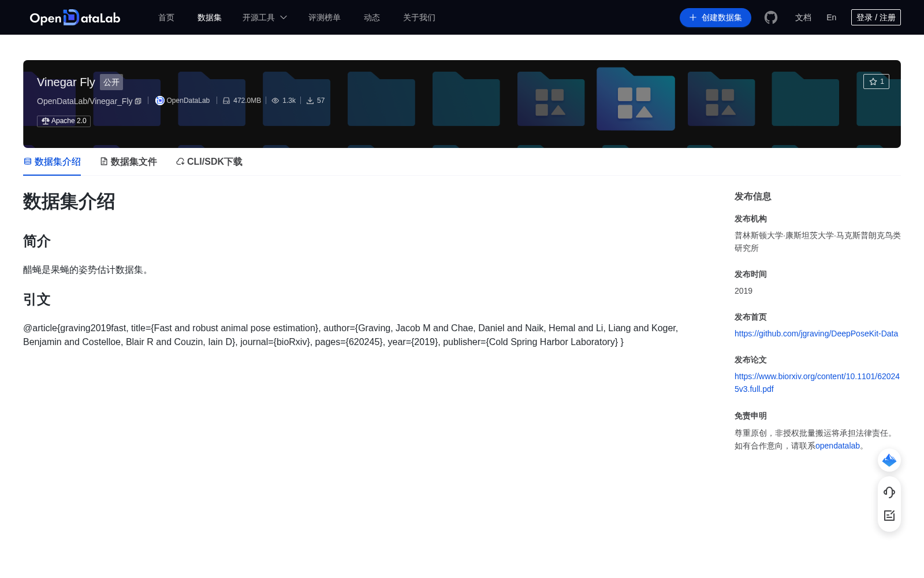This screenshot has height=578, width=924.
Task: Click the 创建数据集 button
Action: pos(716,17)
